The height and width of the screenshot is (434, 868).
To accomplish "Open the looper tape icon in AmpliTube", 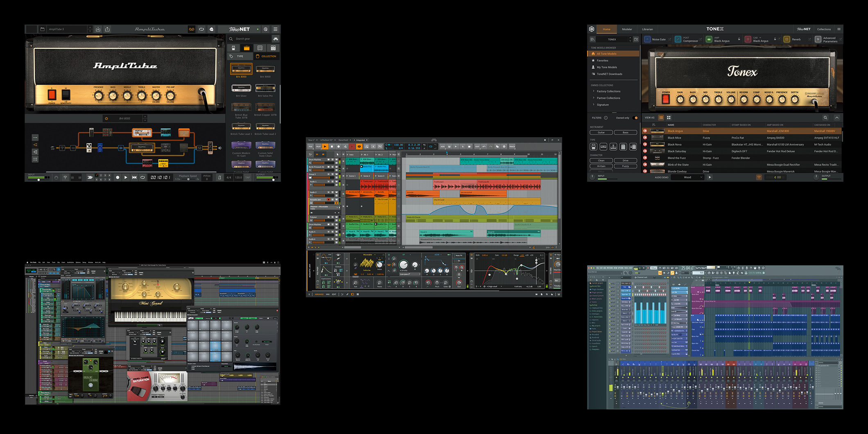I will pyautogui.click(x=192, y=29).
